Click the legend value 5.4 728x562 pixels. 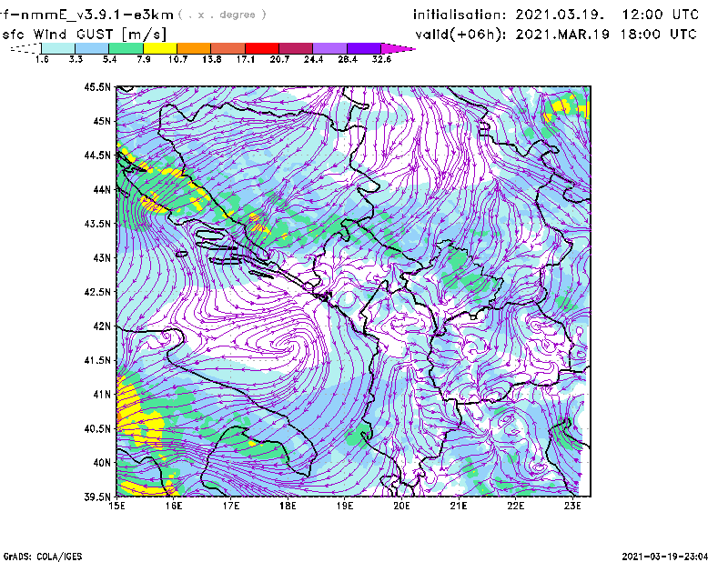109,59
